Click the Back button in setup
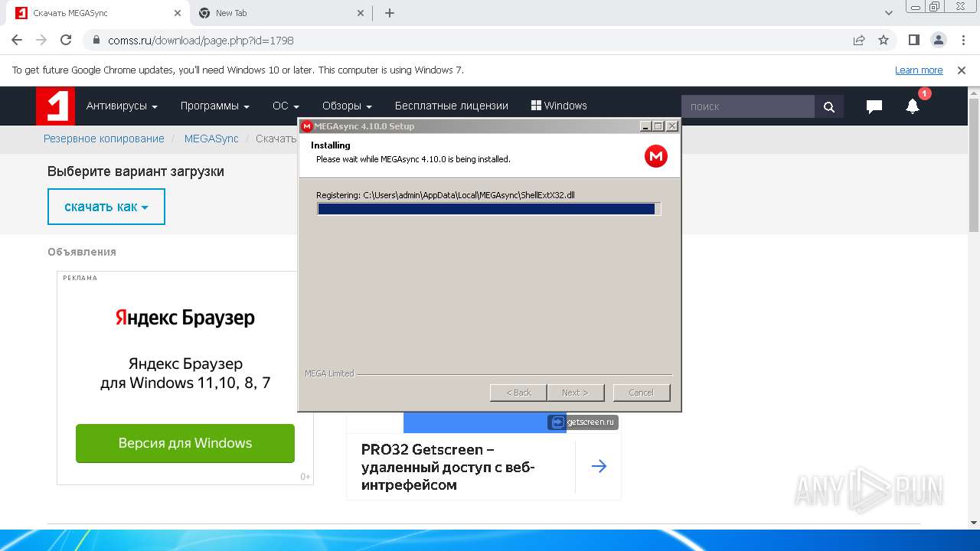980x551 pixels. coord(518,393)
